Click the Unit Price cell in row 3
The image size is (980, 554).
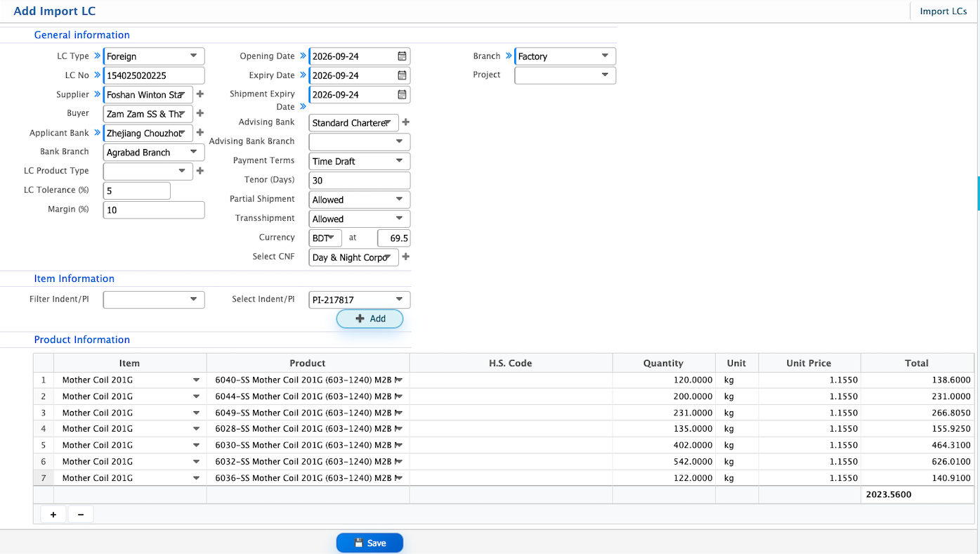(x=810, y=413)
